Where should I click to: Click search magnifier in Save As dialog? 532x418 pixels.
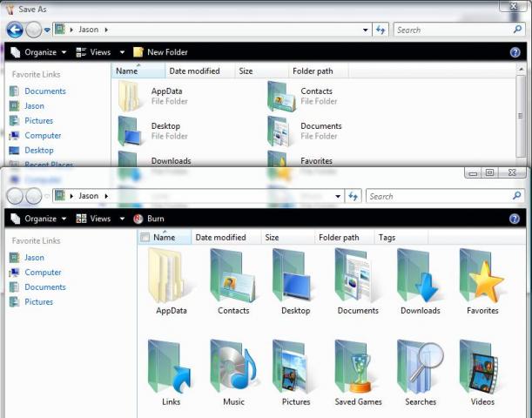(518, 30)
